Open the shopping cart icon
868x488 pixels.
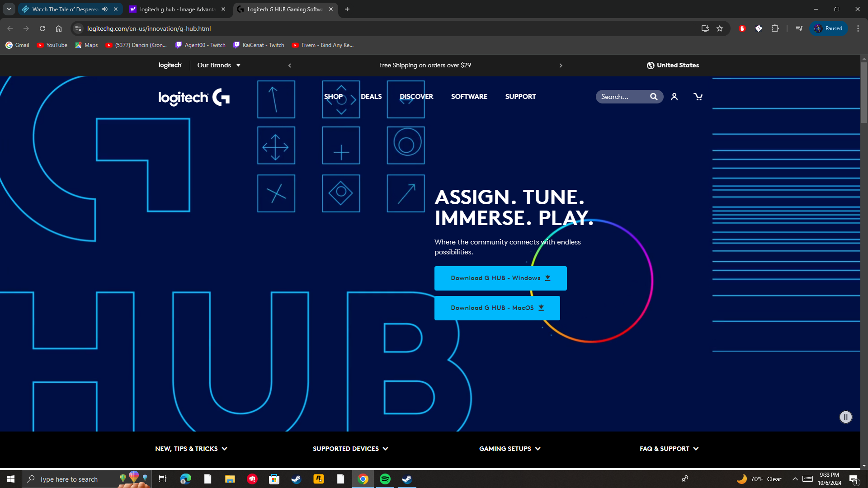point(698,97)
